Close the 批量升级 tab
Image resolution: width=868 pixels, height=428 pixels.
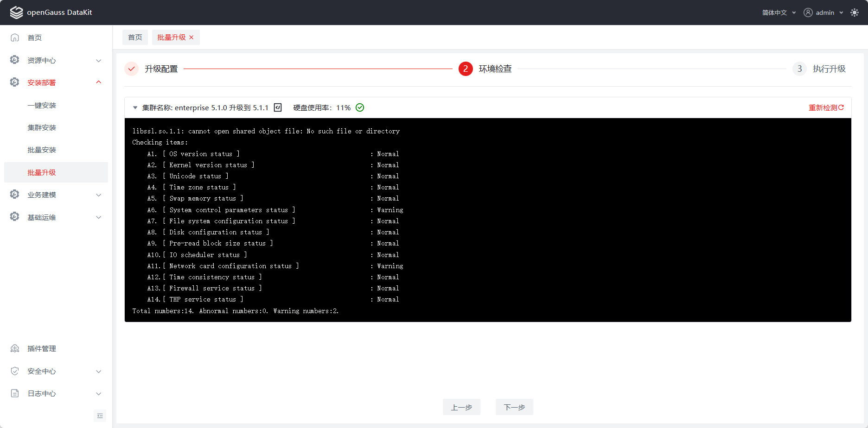191,38
